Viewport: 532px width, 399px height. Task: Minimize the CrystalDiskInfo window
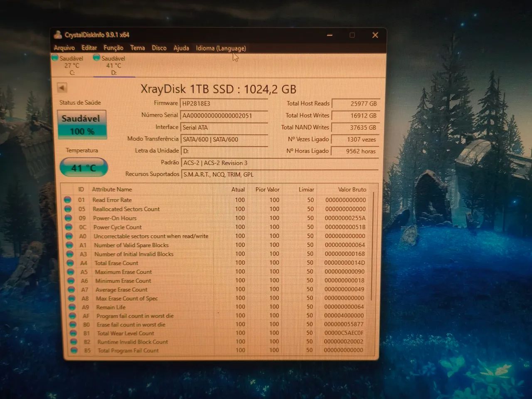330,35
